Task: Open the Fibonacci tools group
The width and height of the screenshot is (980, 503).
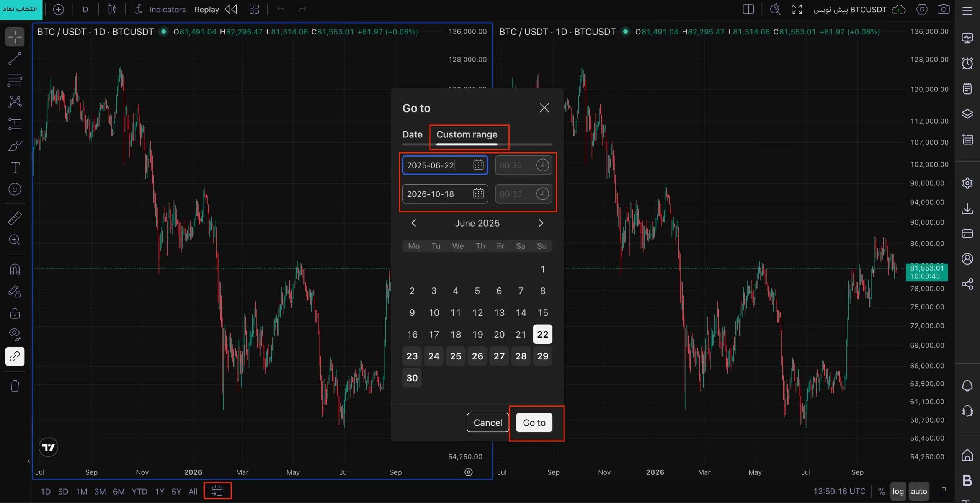Action: 15,80
